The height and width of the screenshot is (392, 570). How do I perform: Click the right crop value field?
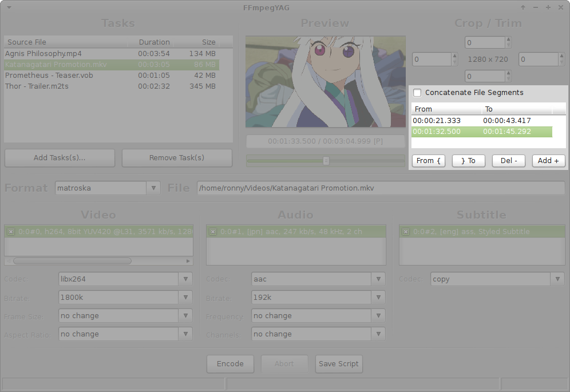pos(539,60)
